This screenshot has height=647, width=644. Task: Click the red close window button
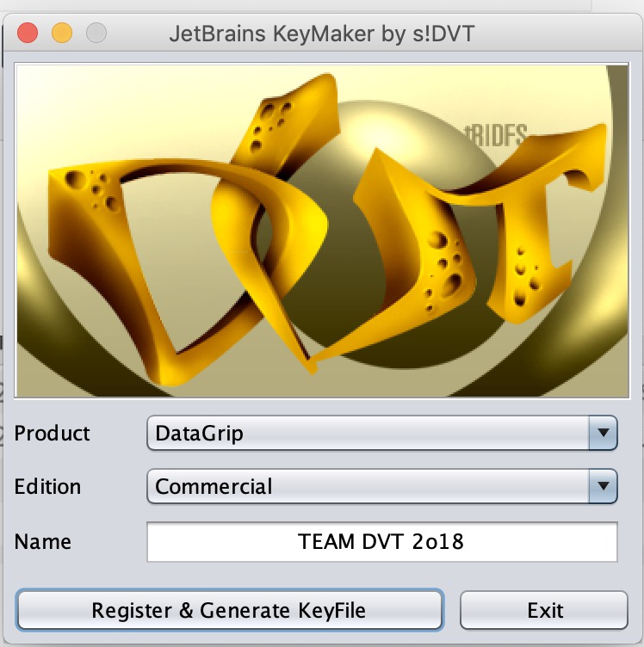(28, 34)
